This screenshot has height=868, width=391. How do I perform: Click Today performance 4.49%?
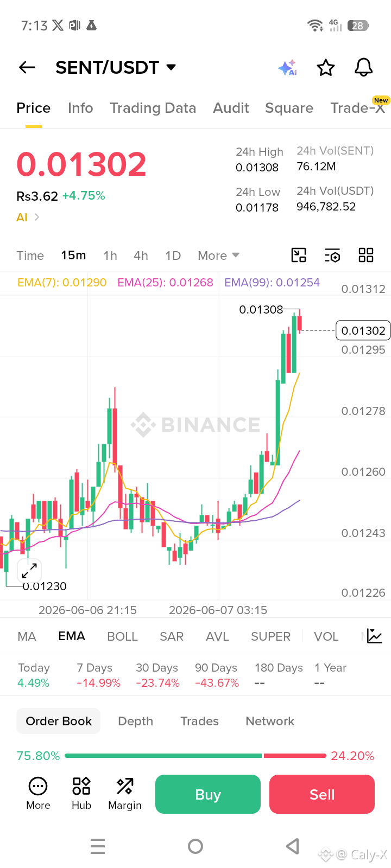pyautogui.click(x=34, y=683)
